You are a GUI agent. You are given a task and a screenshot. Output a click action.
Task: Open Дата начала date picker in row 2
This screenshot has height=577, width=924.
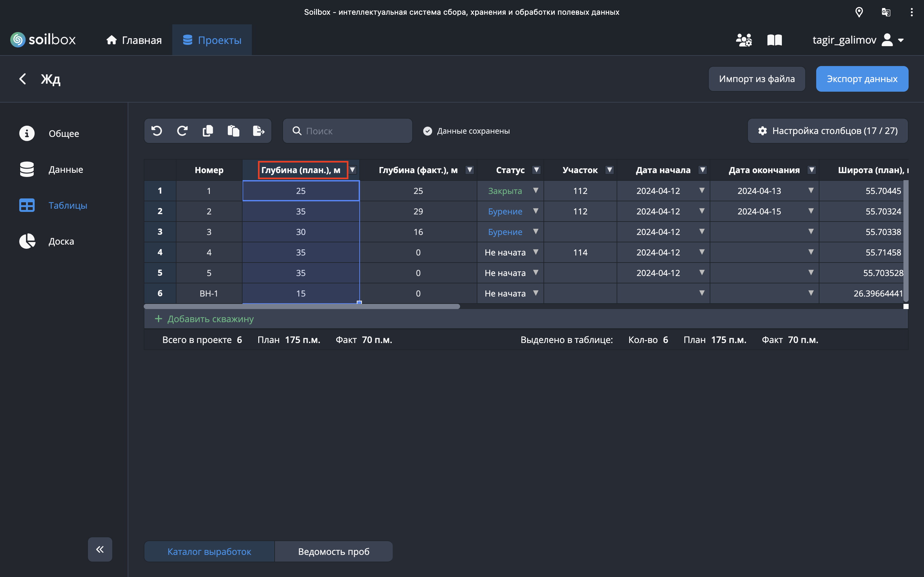[702, 211]
